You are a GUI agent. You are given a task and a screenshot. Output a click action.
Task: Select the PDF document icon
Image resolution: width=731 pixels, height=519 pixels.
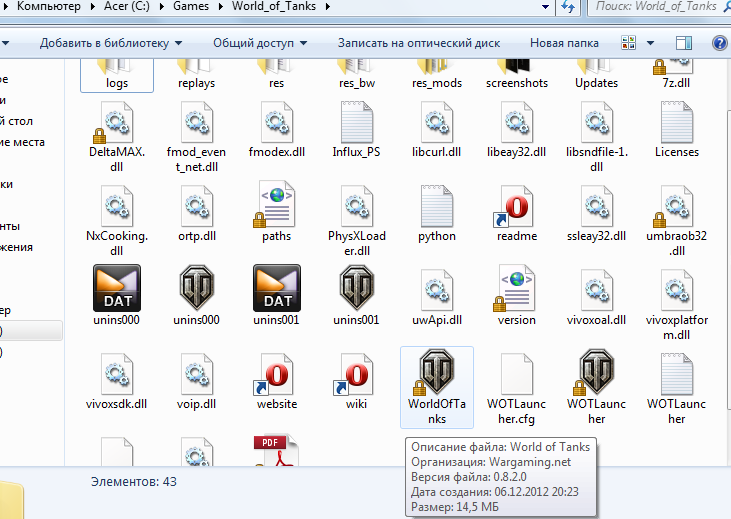276,450
